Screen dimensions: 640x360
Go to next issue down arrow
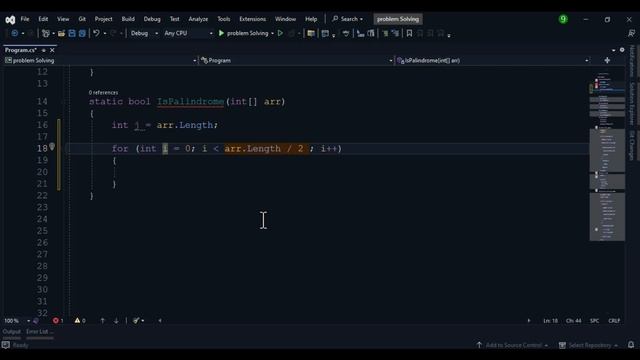(x=116, y=320)
